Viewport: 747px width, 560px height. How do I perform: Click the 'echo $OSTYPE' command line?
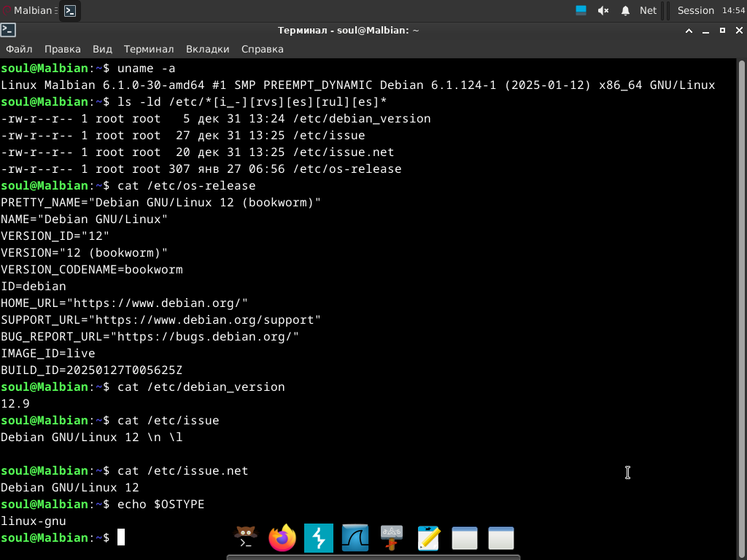click(x=102, y=505)
